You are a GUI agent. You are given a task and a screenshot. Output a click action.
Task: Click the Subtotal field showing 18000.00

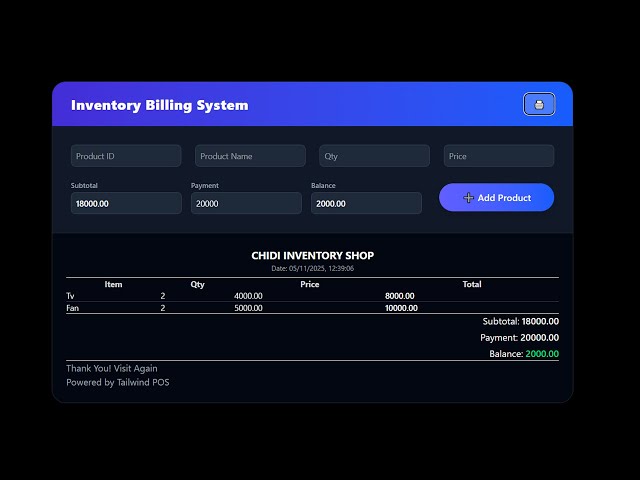point(126,203)
